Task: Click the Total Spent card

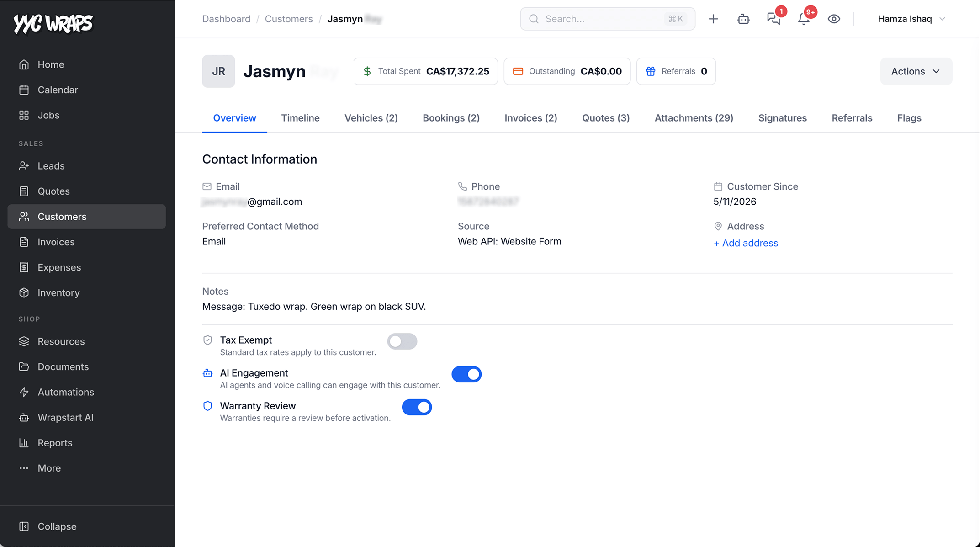Action: tap(425, 71)
